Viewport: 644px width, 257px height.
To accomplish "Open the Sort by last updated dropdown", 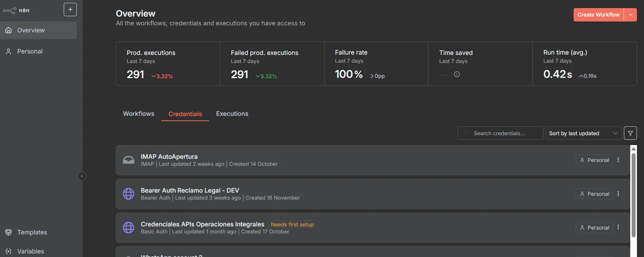I will 583,133.
